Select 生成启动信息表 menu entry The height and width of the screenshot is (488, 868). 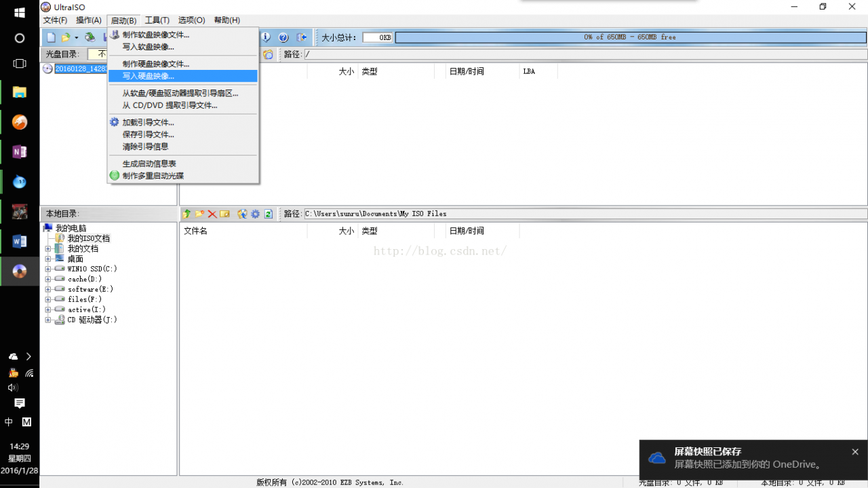pos(149,164)
